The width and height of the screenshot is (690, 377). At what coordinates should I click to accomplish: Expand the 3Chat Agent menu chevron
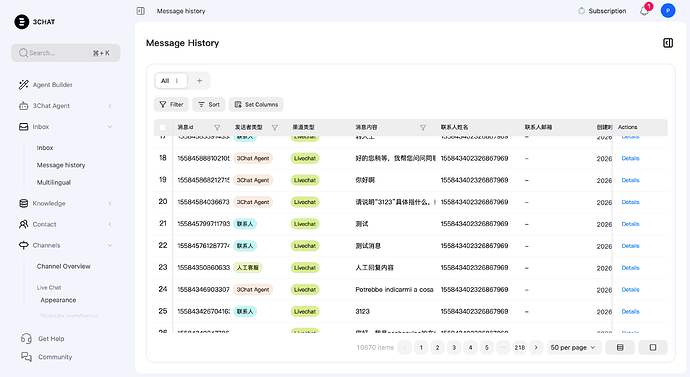click(110, 106)
